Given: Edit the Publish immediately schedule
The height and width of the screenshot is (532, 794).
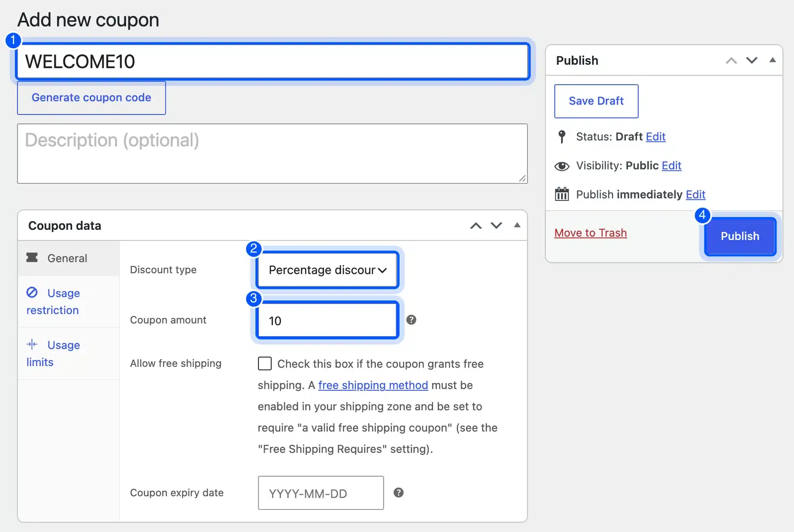Looking at the screenshot, I should point(695,195).
